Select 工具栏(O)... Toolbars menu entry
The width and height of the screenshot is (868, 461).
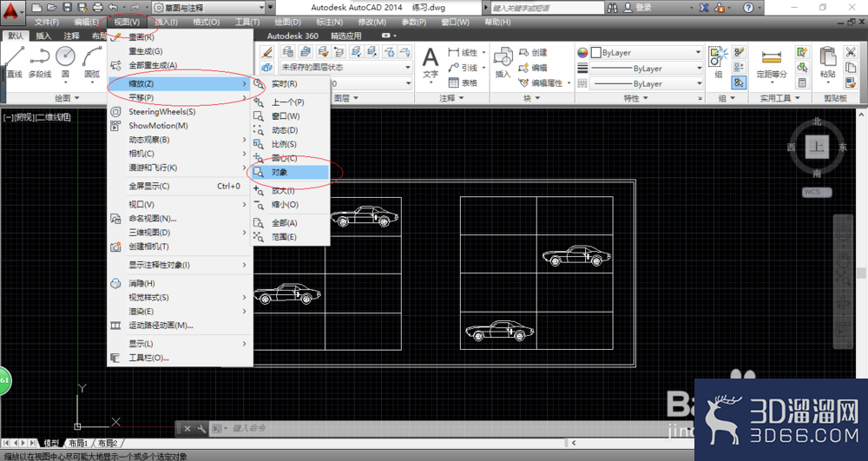(x=180, y=358)
